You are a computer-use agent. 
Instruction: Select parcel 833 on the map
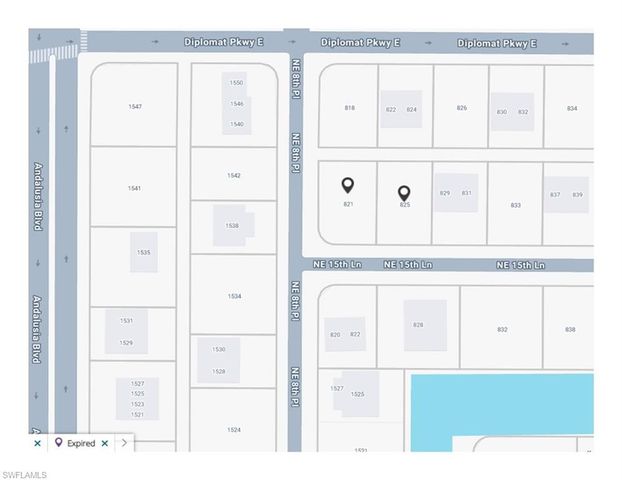click(x=515, y=205)
